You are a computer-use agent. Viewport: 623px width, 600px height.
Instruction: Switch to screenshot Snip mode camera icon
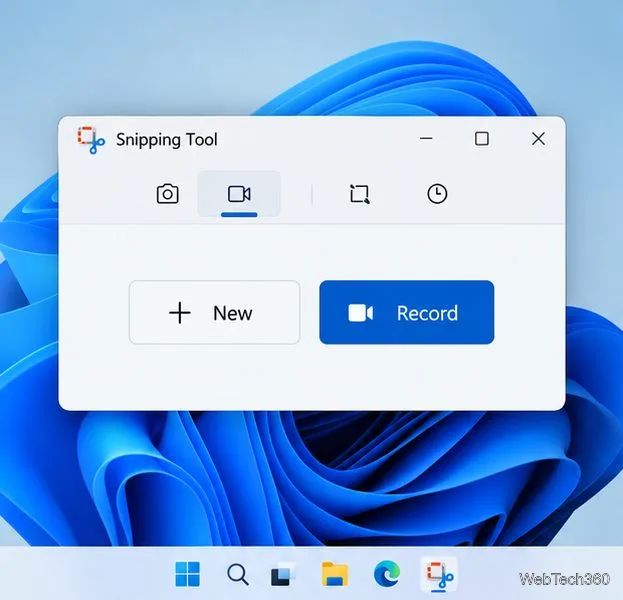click(167, 194)
